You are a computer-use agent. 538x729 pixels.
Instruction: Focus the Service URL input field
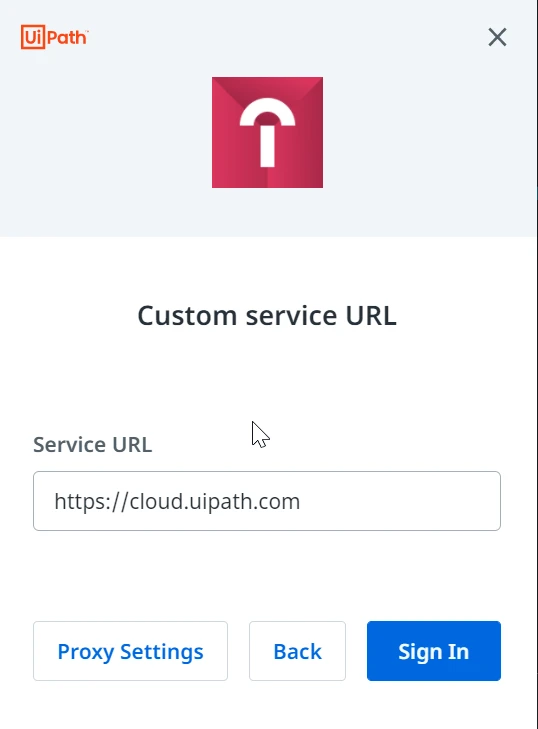point(267,501)
